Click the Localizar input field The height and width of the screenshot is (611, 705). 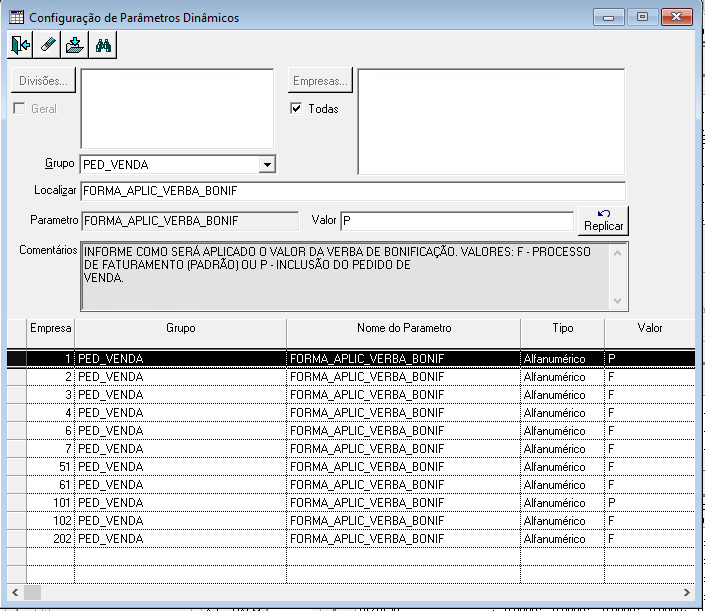coord(353,191)
